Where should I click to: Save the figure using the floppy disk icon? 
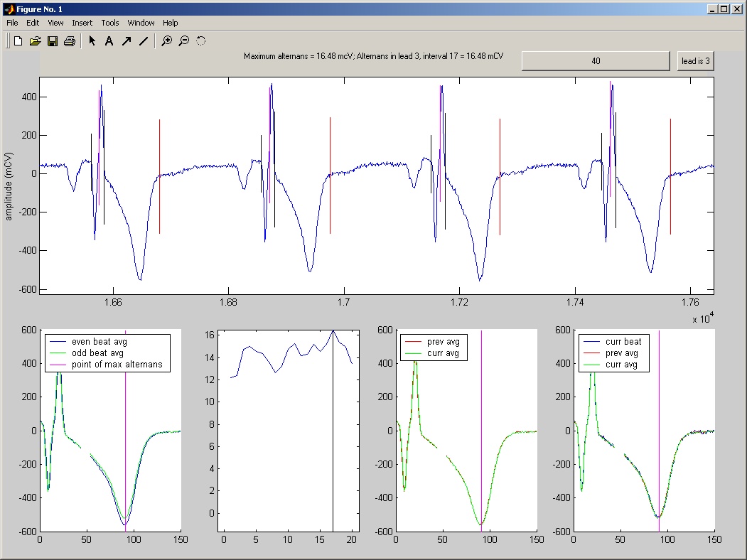tap(53, 41)
